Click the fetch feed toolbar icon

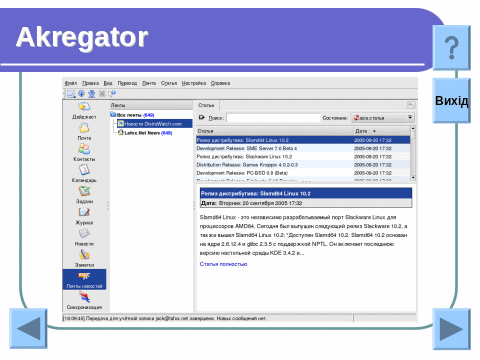pos(81,94)
